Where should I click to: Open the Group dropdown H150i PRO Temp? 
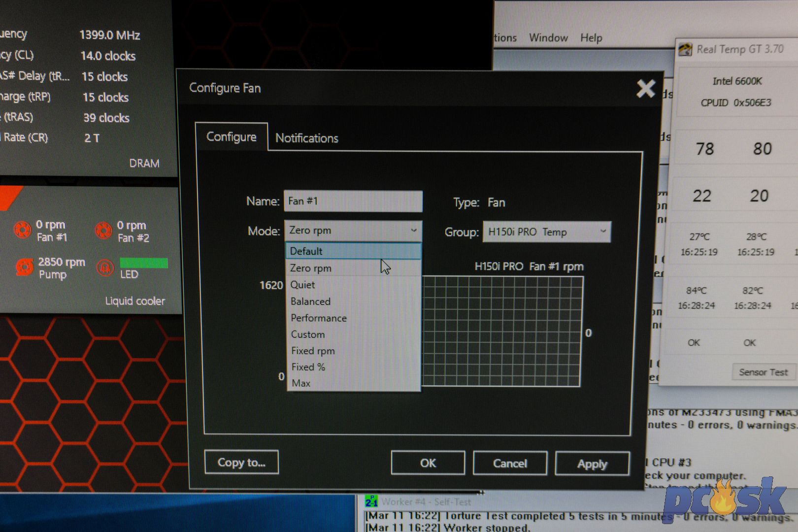(547, 232)
